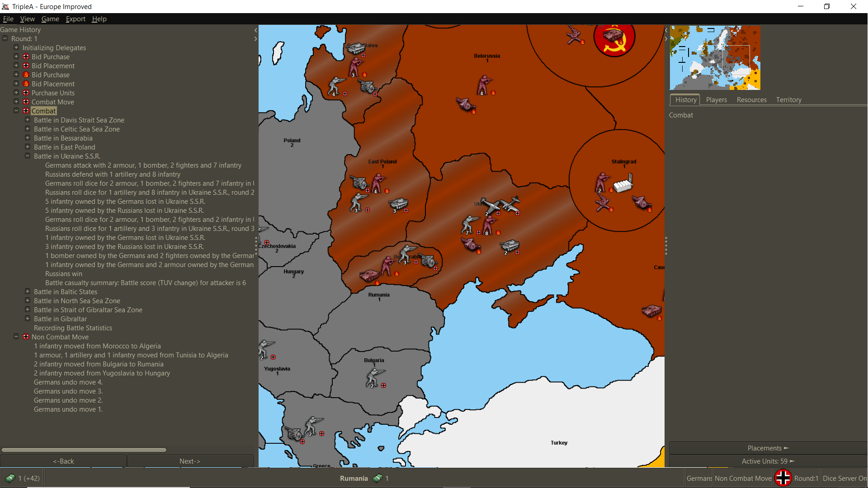Image resolution: width=868 pixels, height=488 pixels.
Task: Open the View menu
Action: click(x=27, y=19)
